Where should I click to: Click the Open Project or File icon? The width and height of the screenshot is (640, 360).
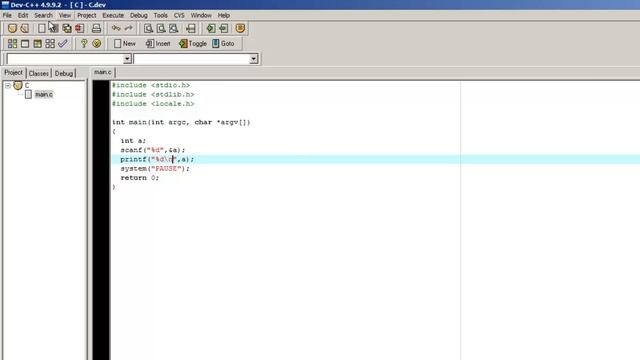pos(24,28)
